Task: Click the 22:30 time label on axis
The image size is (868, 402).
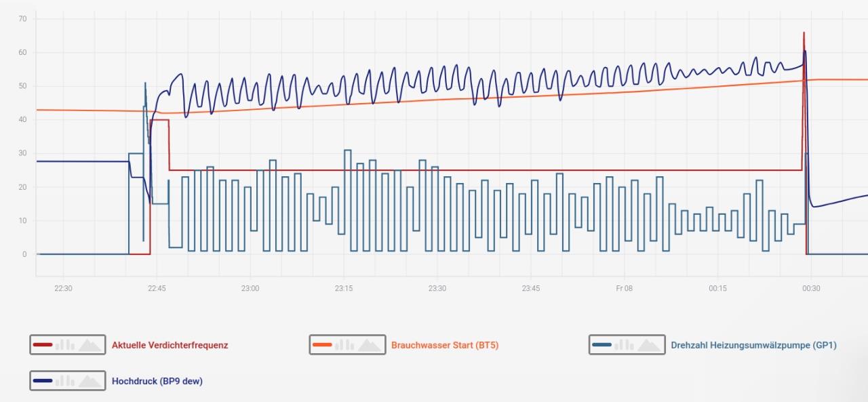Action: coord(63,288)
